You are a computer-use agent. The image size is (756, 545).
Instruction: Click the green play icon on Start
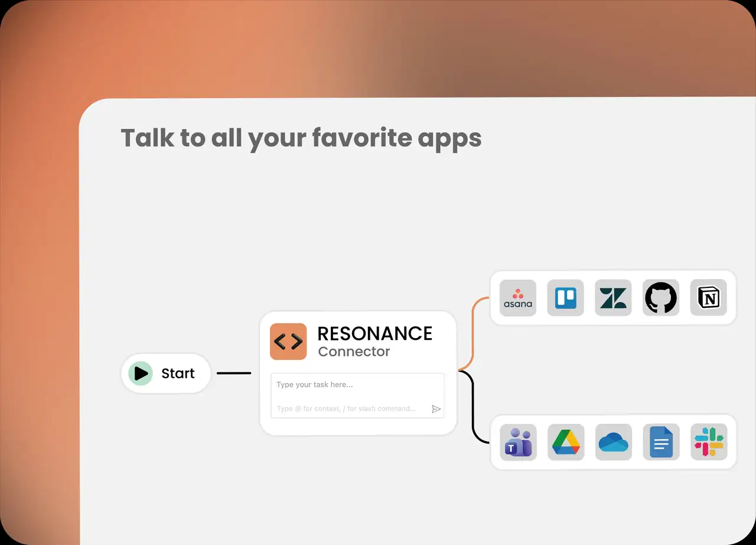(x=141, y=373)
